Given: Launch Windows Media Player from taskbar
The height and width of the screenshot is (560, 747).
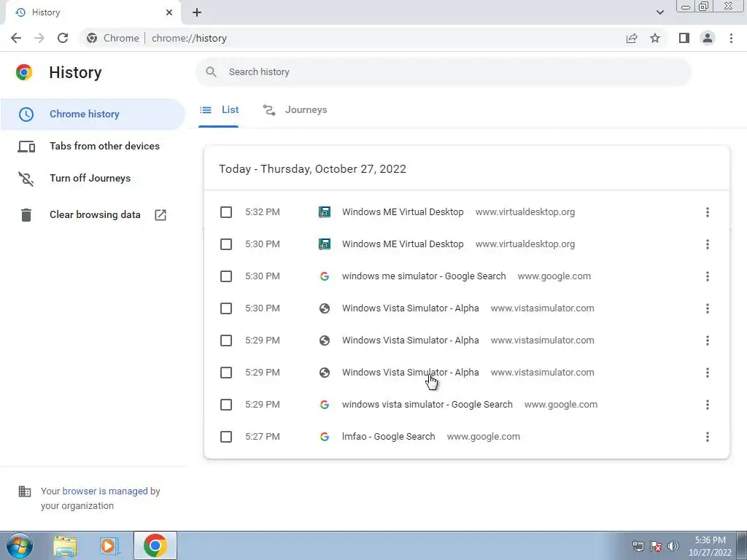Looking at the screenshot, I should (x=109, y=546).
